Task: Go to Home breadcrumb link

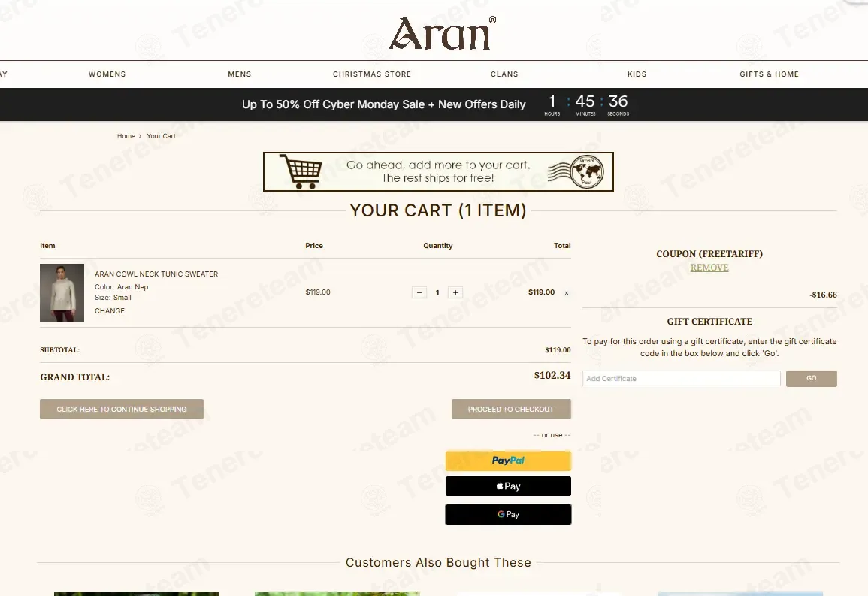Action: (126, 136)
